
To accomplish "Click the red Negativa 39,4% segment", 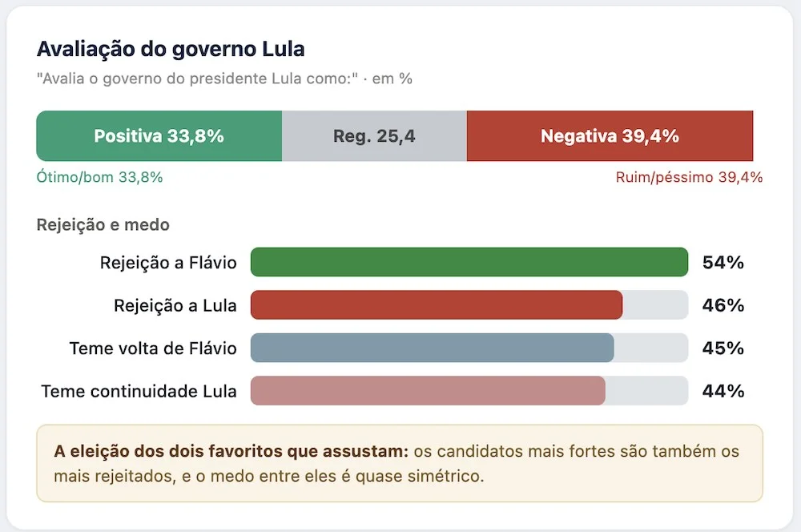I will coord(610,136).
